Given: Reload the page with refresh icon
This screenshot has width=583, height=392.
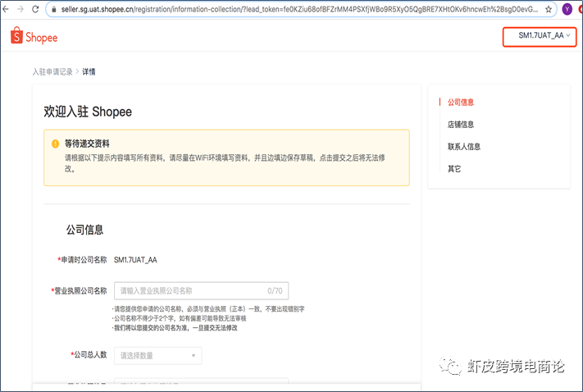Looking at the screenshot, I should coord(35,9).
